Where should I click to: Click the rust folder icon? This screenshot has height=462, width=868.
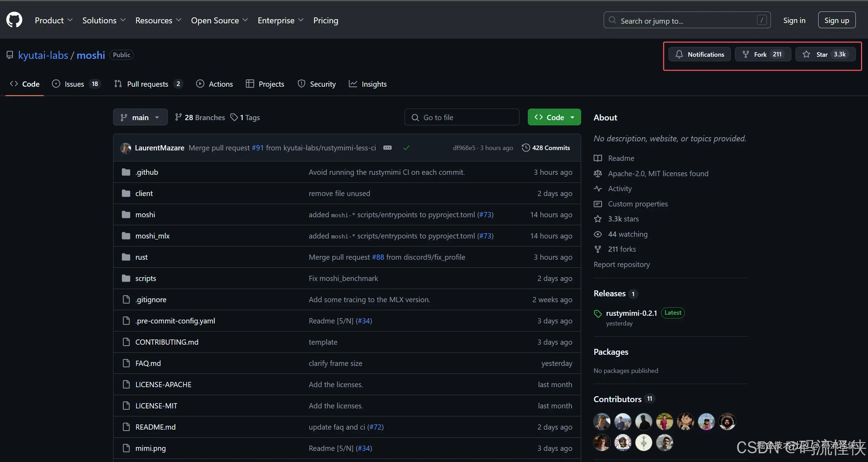point(126,257)
